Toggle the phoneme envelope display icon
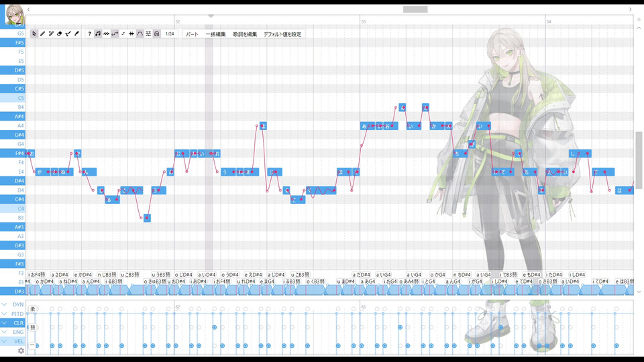Viewport: 644px width, 362px height. pyautogui.click(x=140, y=34)
